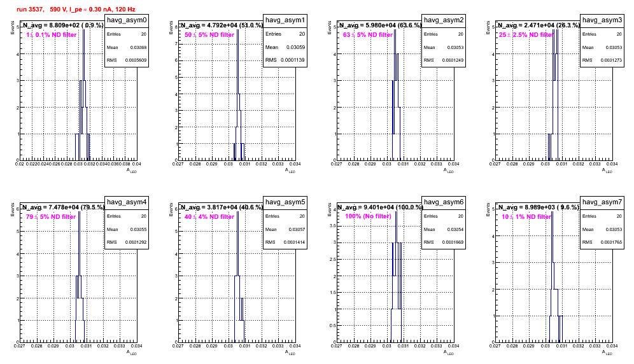The width and height of the screenshot is (634, 364).
Task: Click the A_LED axis title under havg_asym0
Action: point(132,171)
